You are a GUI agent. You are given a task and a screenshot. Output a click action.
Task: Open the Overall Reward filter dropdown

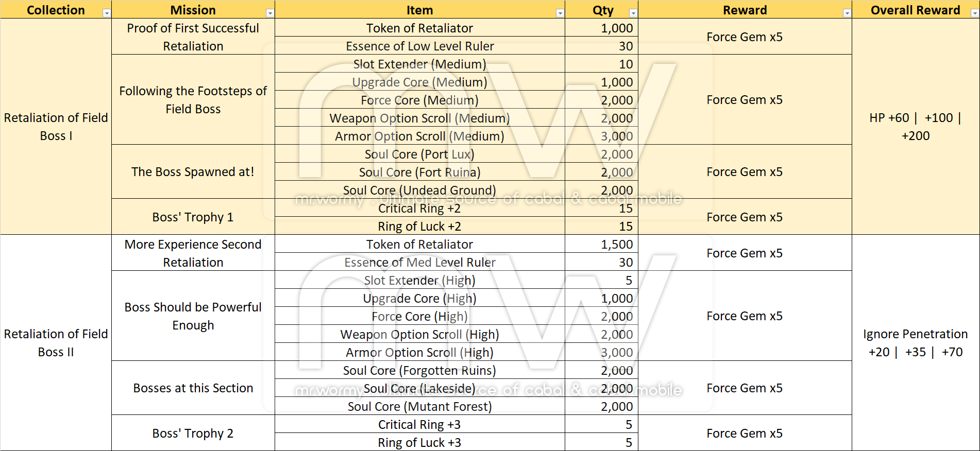[974, 13]
